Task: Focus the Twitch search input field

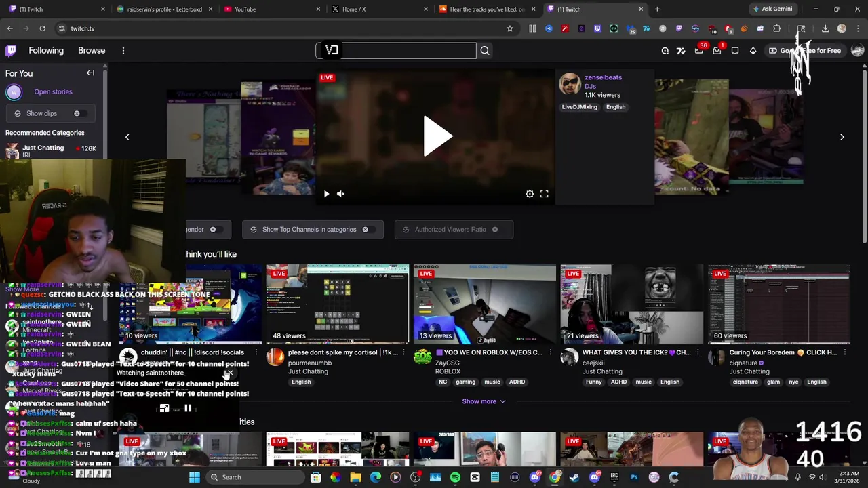Action: [x=396, y=51]
